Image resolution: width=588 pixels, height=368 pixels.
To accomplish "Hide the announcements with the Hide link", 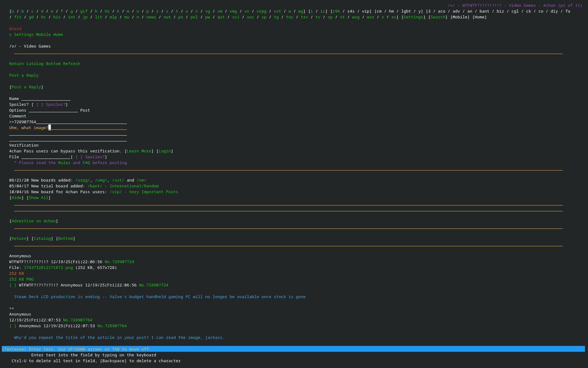I will (x=17, y=198).
